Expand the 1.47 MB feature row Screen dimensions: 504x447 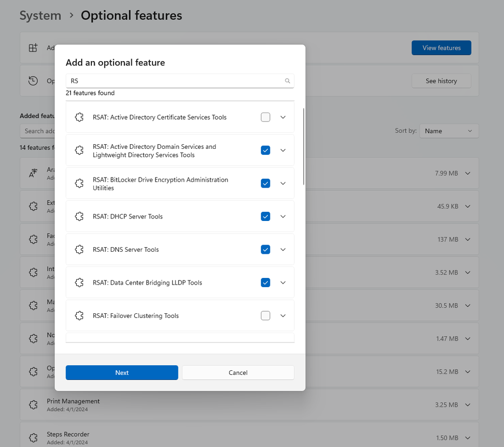tap(468, 339)
